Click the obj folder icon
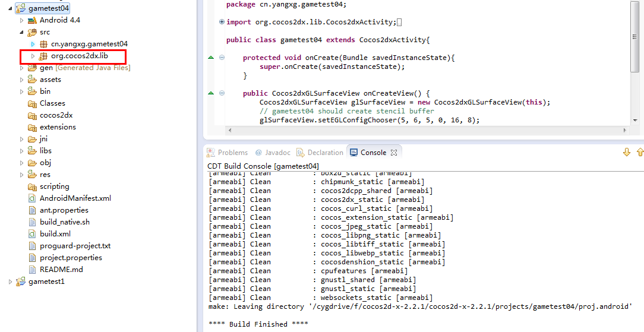Viewport: 644px width, 332px height. click(32, 163)
